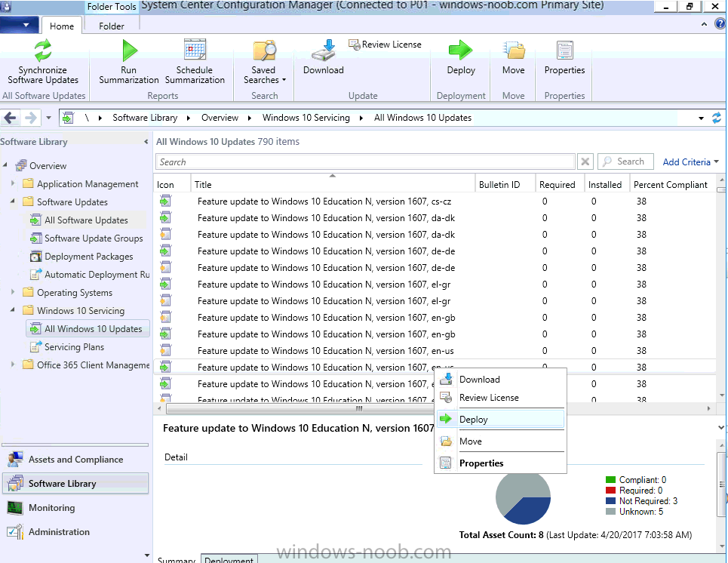Viewport: 728px width, 563px height.
Task: Select All Windows 10 Updates node
Action: [88, 329]
